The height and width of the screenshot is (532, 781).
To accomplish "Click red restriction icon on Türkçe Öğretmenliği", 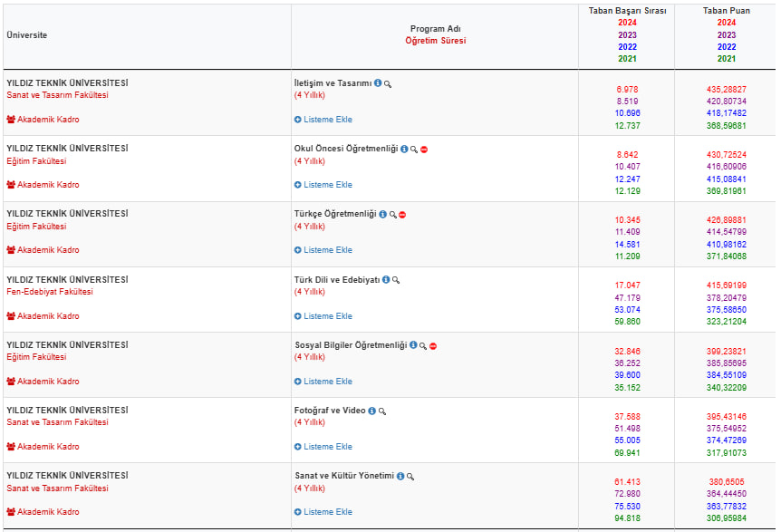I will [402, 215].
